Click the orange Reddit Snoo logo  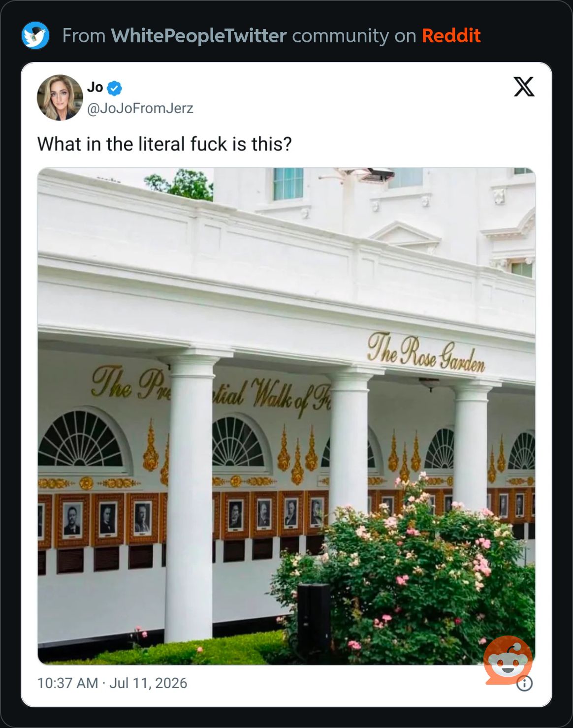click(508, 660)
